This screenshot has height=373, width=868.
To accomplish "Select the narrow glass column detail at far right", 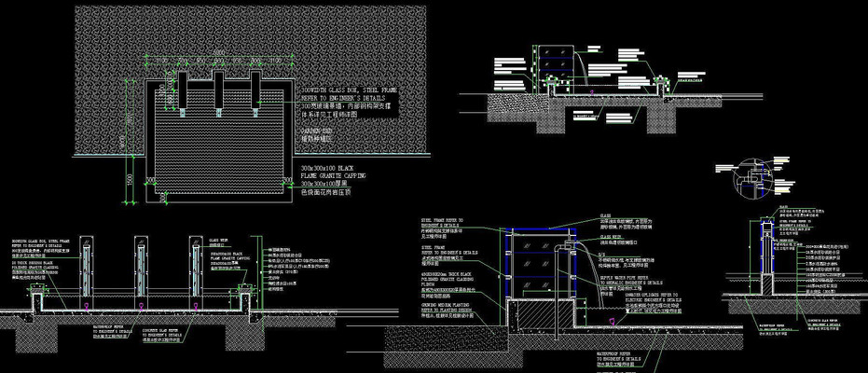I will (x=766, y=261).
